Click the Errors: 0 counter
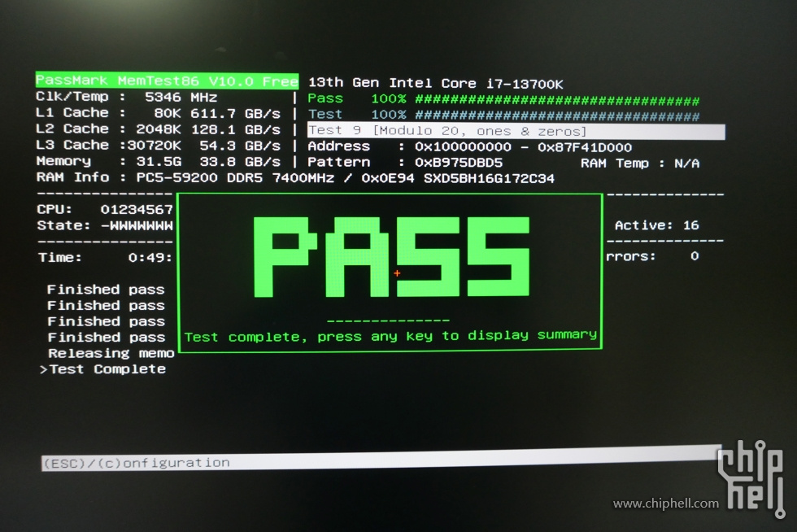The height and width of the screenshot is (532, 797). (x=652, y=256)
